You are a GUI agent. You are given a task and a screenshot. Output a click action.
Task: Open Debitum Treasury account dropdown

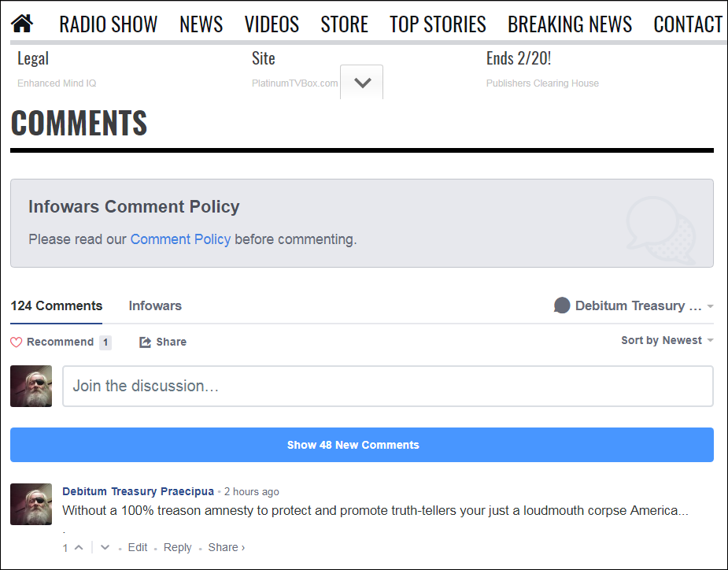(639, 306)
